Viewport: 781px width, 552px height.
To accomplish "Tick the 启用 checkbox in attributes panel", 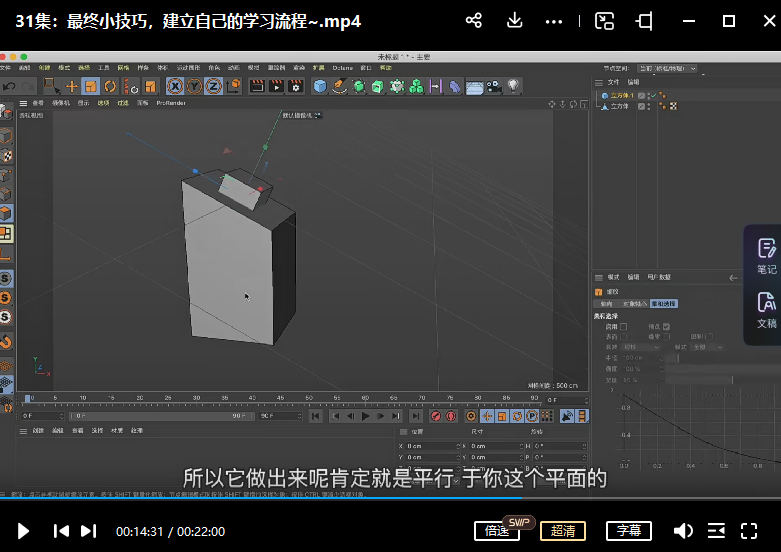I will tap(624, 326).
